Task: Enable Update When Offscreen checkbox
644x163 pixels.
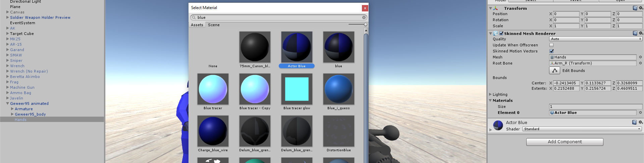Action: 551,45
